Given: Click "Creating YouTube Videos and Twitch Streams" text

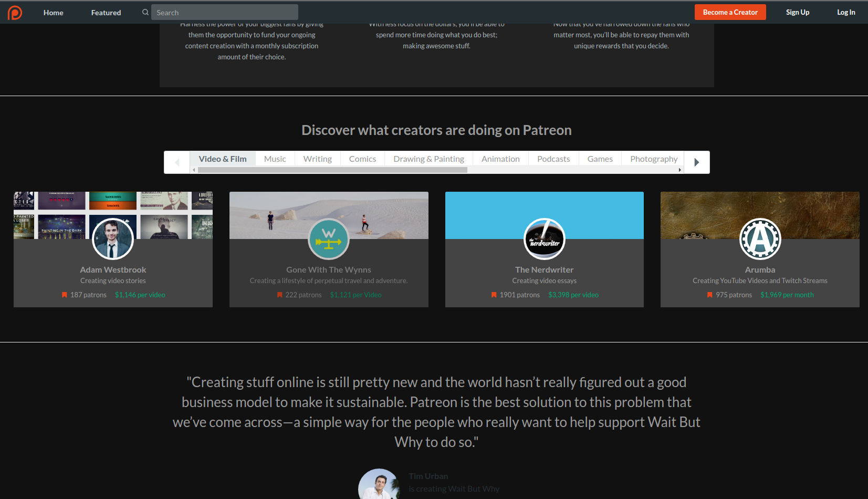Looking at the screenshot, I should [760, 281].
